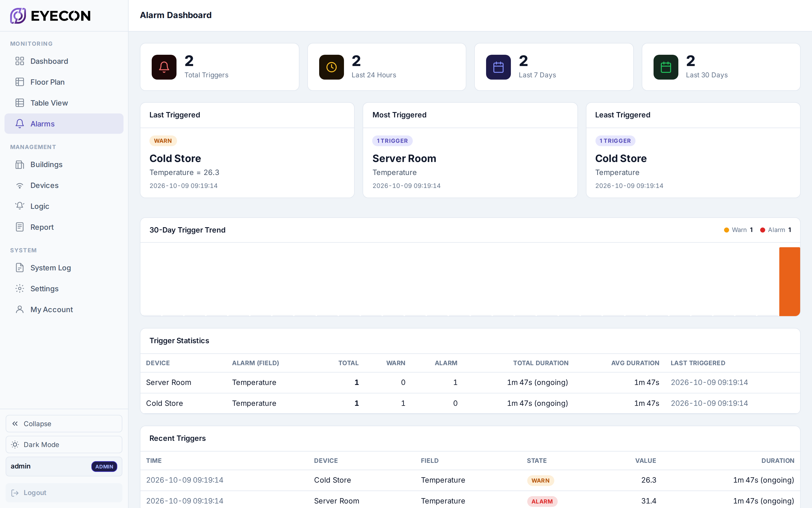
Task: Click the EYECON logo icon
Action: click(18, 16)
